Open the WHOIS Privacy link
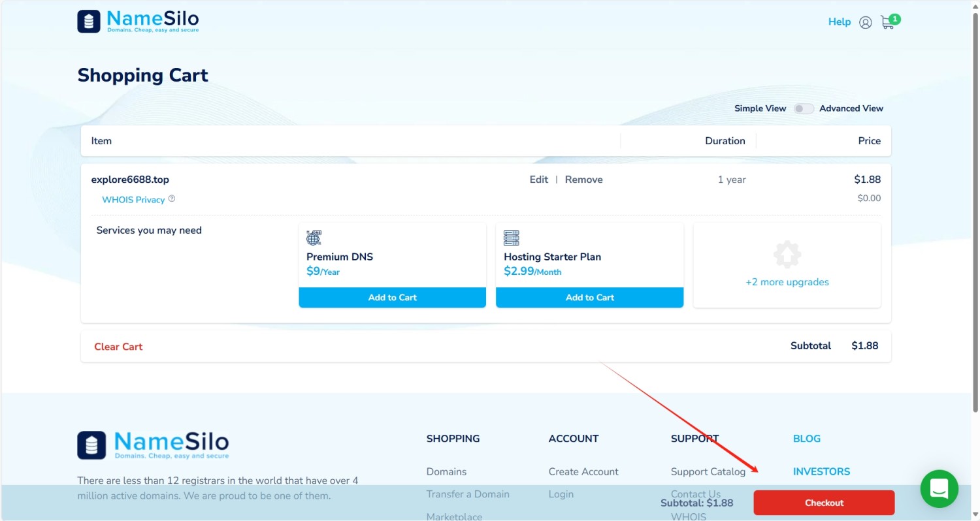 (x=133, y=199)
